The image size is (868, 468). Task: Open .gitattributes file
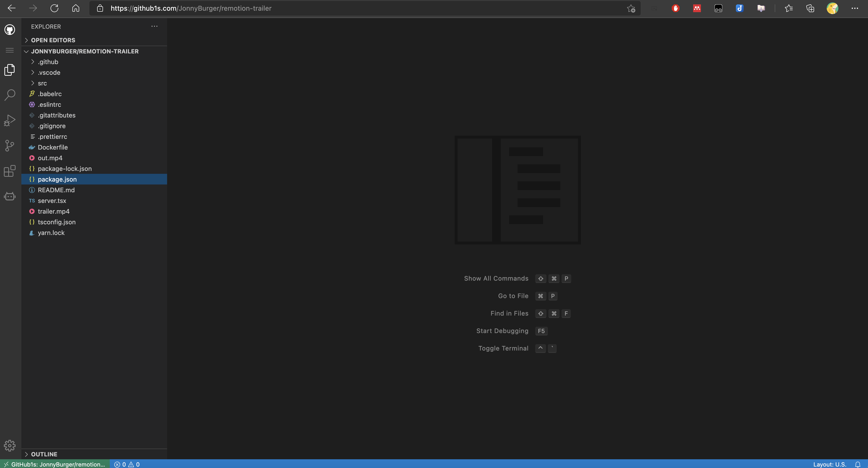tap(94, 115)
